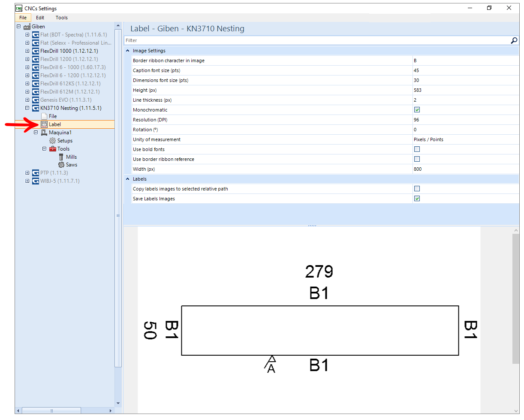Image resolution: width=524 pixels, height=420 pixels.
Task: Expand FlexDrill 6 - 1000 node
Action: click(x=27, y=67)
